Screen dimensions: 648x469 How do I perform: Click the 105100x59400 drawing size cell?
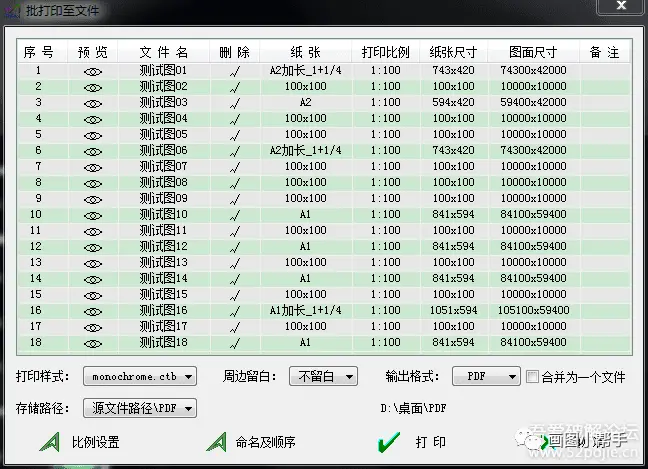534,310
